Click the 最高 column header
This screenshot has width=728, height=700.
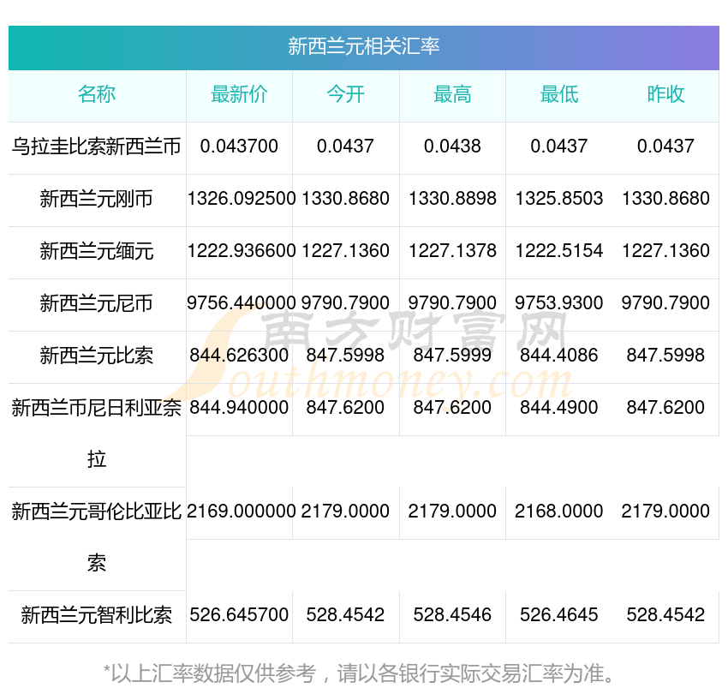tap(452, 94)
